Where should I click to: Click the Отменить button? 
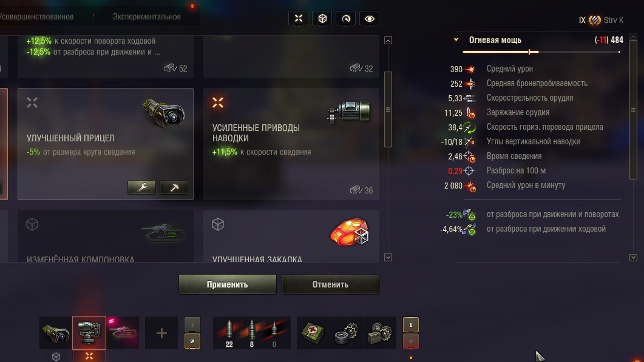(331, 284)
